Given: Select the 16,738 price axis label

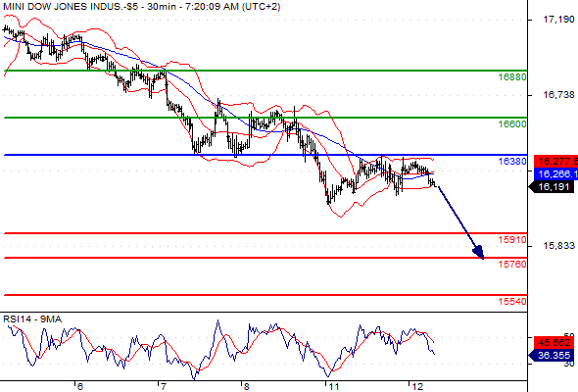Looking at the screenshot, I should [x=558, y=95].
